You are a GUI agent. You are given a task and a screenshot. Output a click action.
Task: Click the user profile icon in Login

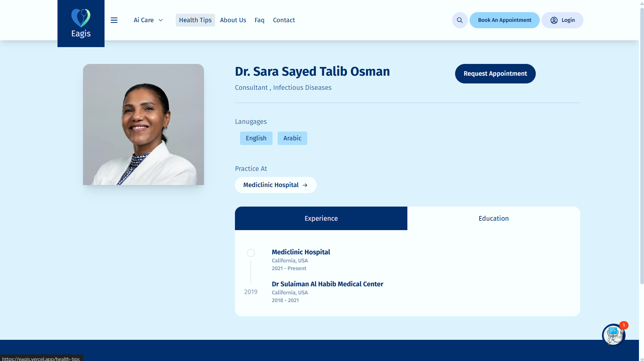point(554,20)
